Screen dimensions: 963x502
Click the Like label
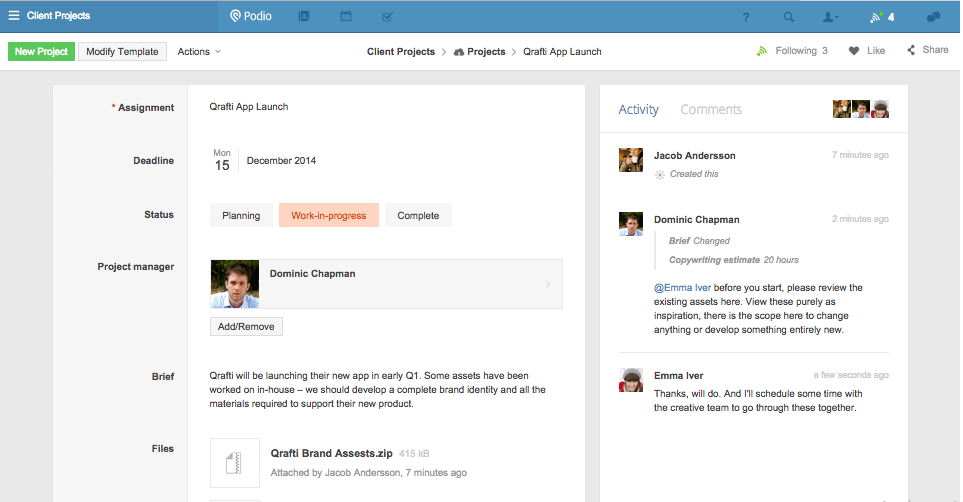coord(876,51)
